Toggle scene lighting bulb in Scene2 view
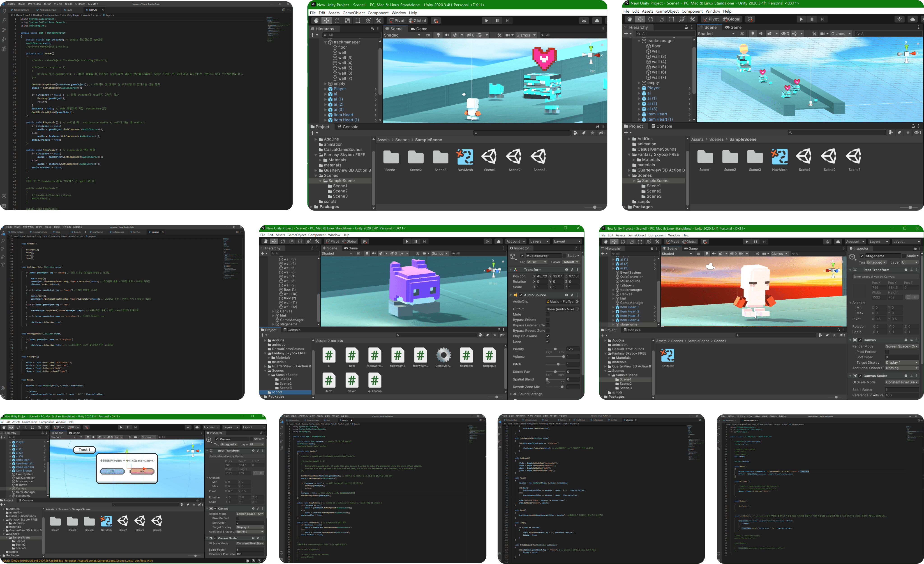924x564 pixels. [x=367, y=253]
